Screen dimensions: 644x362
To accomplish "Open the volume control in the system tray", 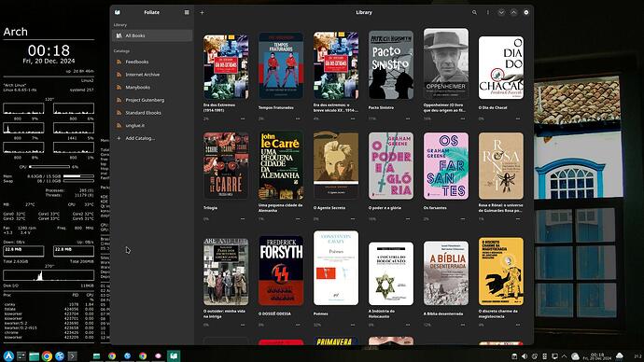I will pyautogui.click(x=525, y=356).
